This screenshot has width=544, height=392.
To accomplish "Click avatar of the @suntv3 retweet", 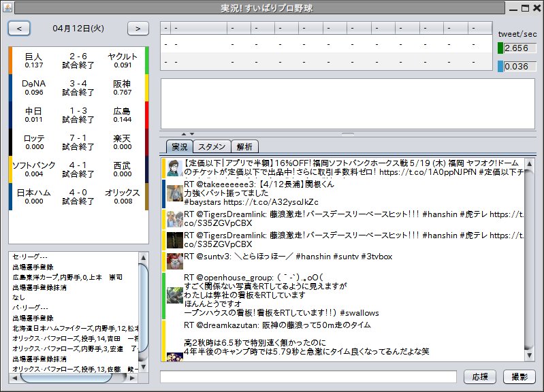I will 174,261.
